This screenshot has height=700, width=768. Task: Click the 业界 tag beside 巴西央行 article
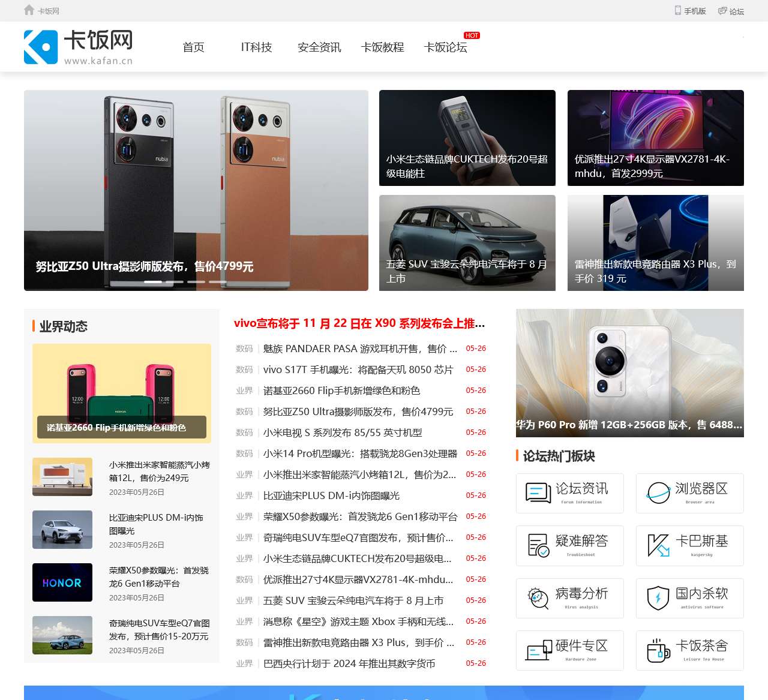pos(244,663)
